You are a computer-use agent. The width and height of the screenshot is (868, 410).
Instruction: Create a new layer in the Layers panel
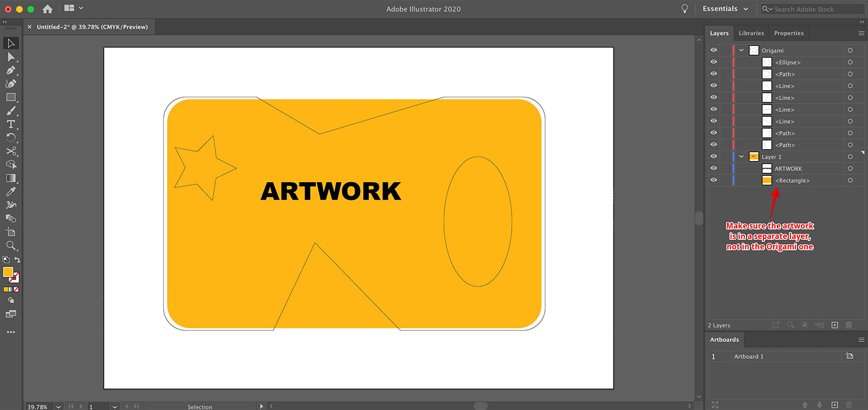click(835, 325)
